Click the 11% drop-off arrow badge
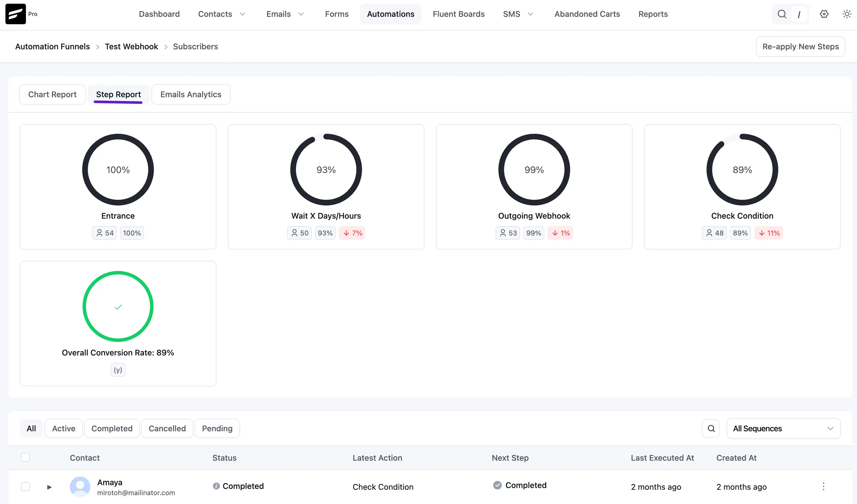The width and height of the screenshot is (857, 504). tap(769, 233)
